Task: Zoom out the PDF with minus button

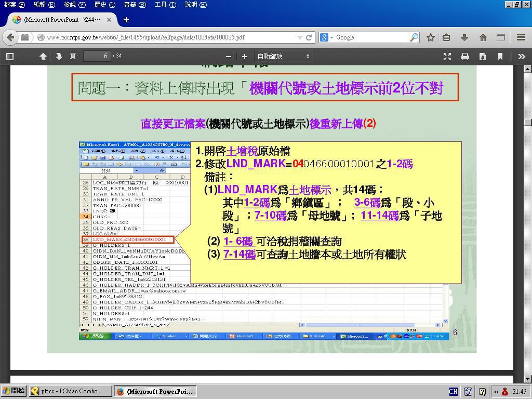Action: click(x=229, y=57)
